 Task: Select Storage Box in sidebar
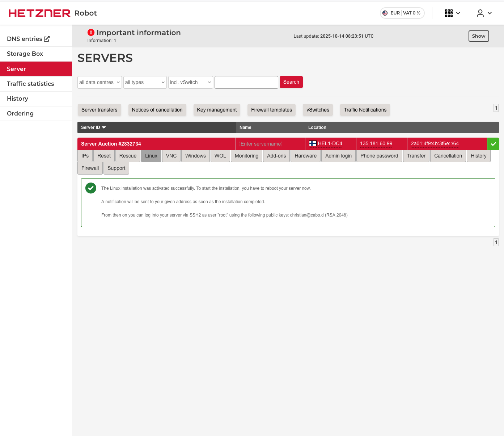coord(25,54)
